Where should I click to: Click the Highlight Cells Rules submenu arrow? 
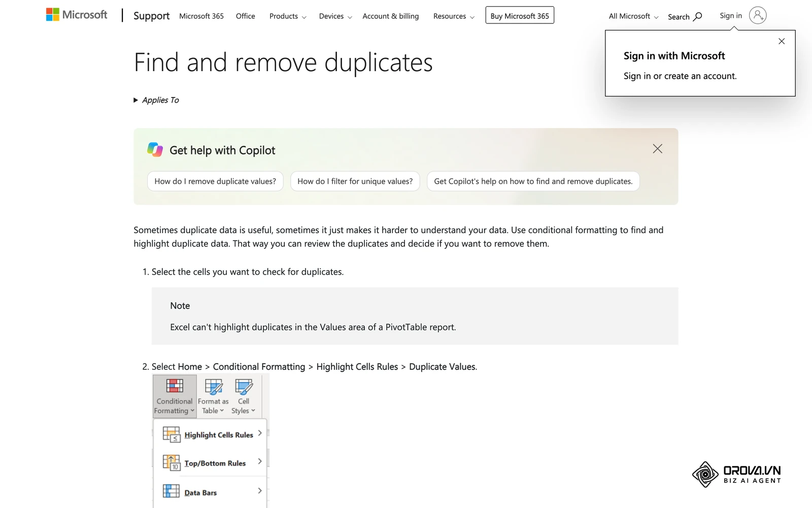(x=260, y=433)
